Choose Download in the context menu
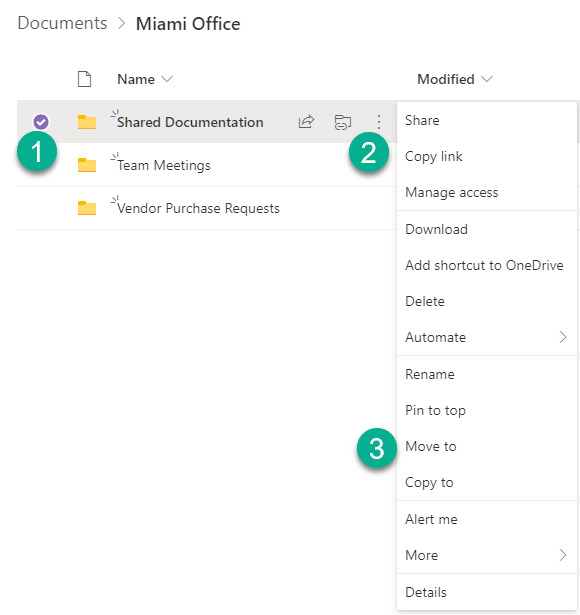Image resolution: width=580 pixels, height=615 pixels. [487, 229]
